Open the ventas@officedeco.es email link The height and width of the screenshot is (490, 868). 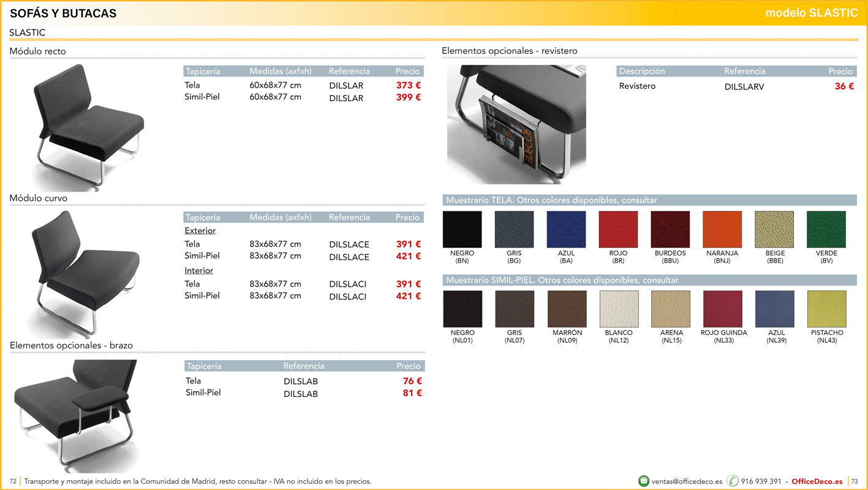[687, 481]
